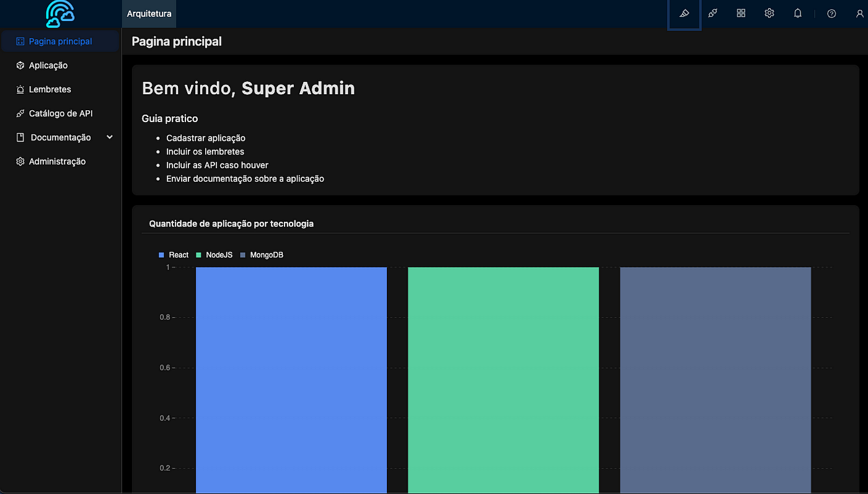
Task: Click the green NodeJS bar in chart
Action: [503, 380]
